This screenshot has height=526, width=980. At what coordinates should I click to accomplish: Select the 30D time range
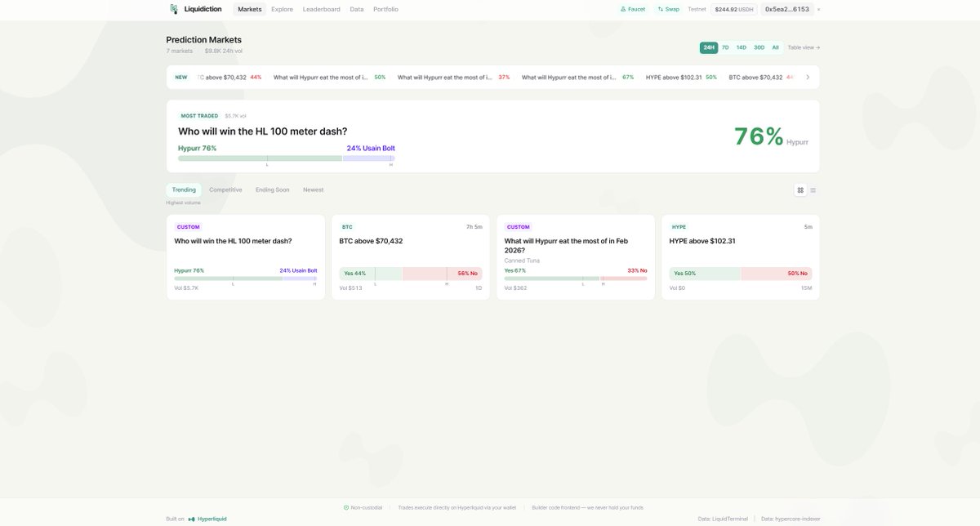coord(759,47)
